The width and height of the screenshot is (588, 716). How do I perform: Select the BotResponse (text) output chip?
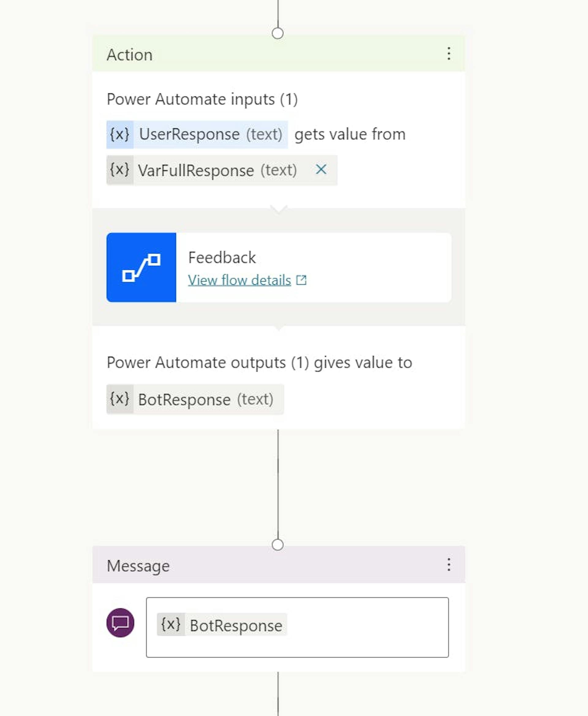tap(195, 400)
